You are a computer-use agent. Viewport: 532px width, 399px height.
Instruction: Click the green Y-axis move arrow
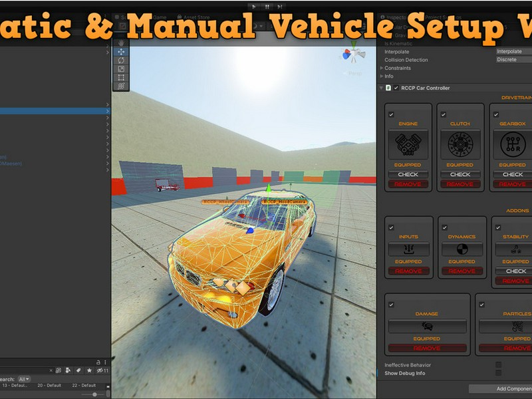[x=269, y=189]
